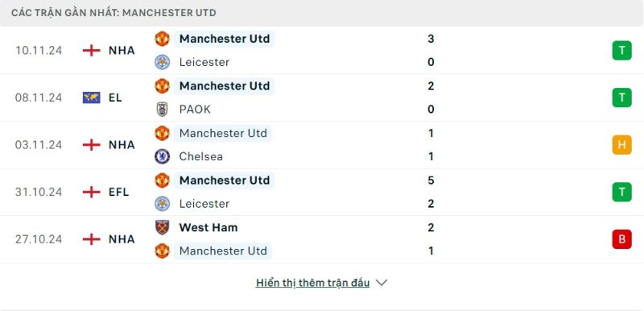
Task: Click the NHA league label for 27.10.24
Action: (122, 239)
